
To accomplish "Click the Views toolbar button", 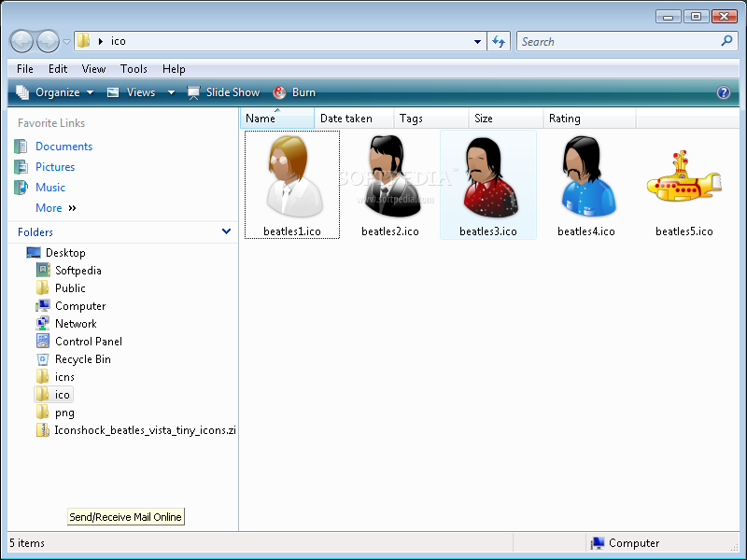I will pos(133,92).
